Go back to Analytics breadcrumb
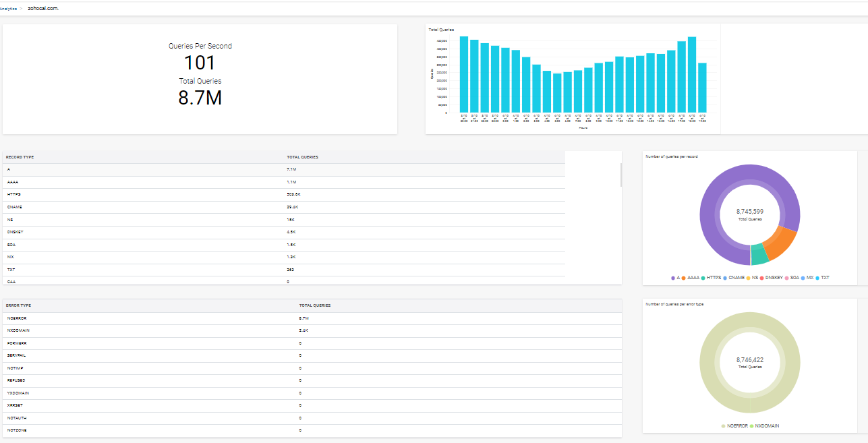Image resolution: width=868 pixels, height=443 pixels. pos(8,8)
